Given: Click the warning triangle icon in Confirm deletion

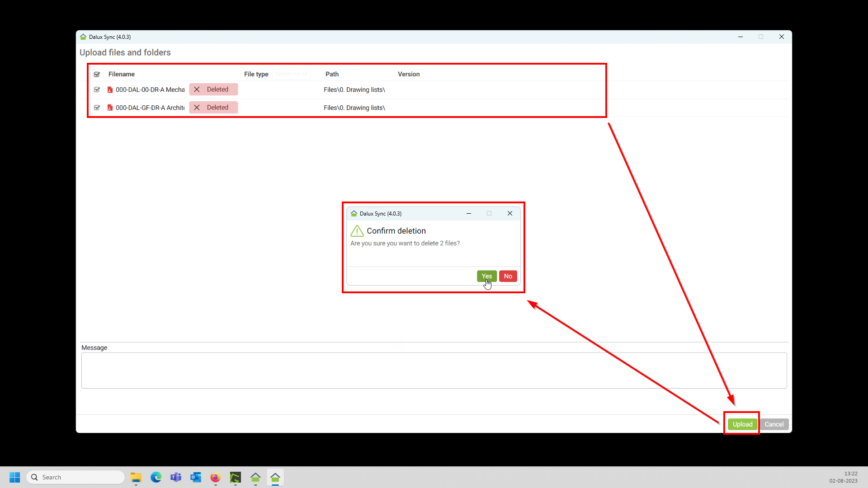Looking at the screenshot, I should pyautogui.click(x=357, y=231).
